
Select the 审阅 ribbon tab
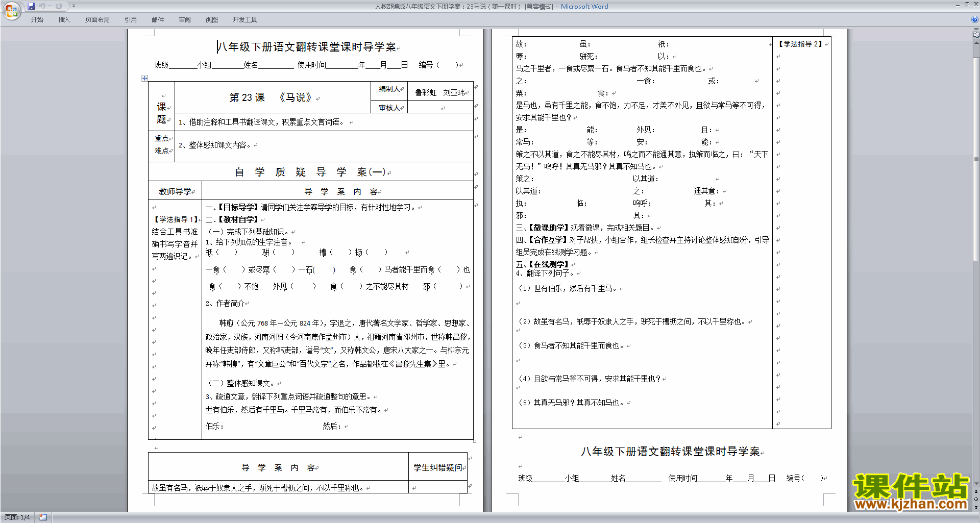click(185, 20)
